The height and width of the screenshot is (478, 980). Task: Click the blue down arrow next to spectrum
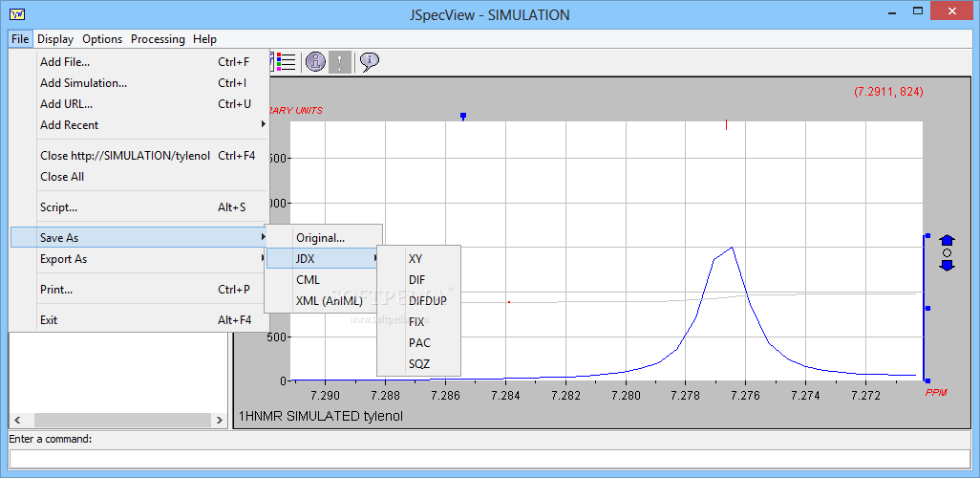coord(947,265)
